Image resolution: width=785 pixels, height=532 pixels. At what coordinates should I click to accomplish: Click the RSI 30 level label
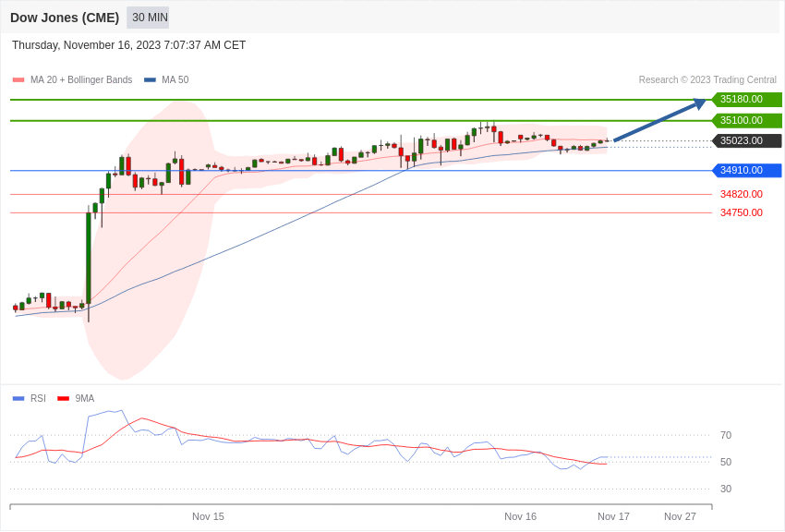pyautogui.click(x=726, y=489)
